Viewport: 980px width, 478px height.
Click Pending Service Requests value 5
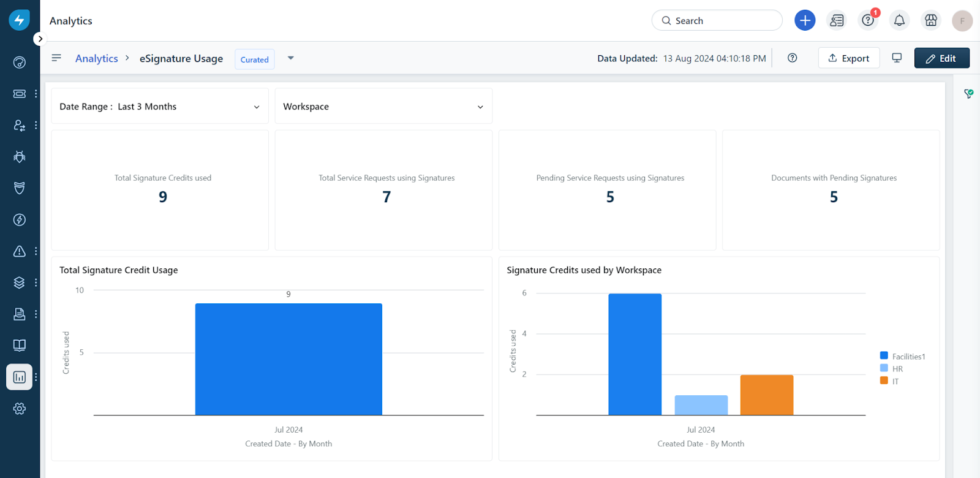pyautogui.click(x=610, y=197)
